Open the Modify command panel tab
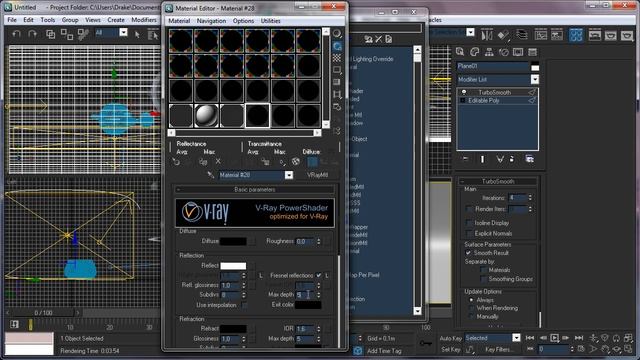 click(x=474, y=52)
